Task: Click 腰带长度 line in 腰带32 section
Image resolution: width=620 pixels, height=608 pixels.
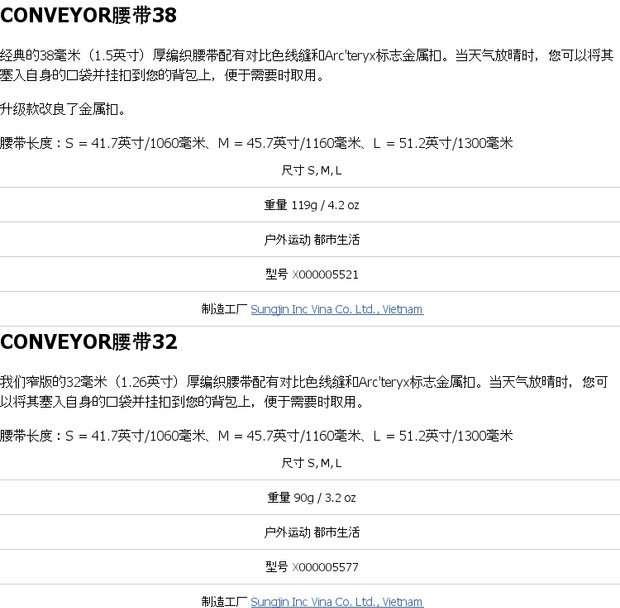Action: pyautogui.click(x=256, y=436)
